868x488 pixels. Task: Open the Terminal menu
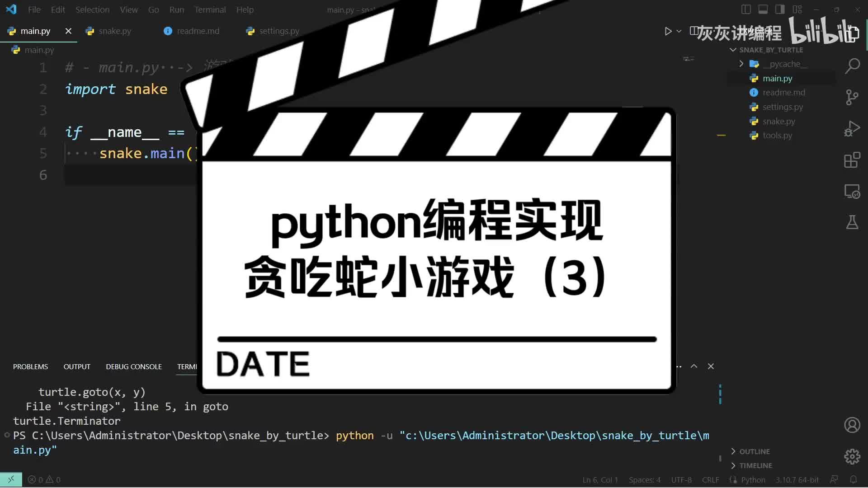point(210,9)
